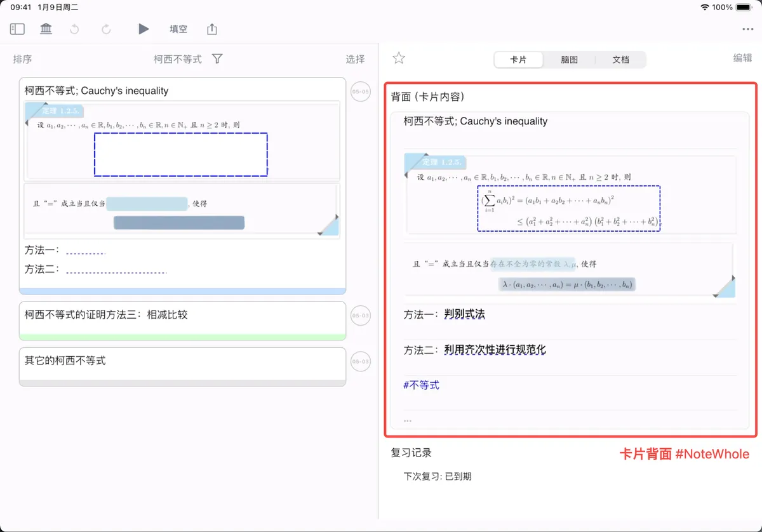Open the more options ellipsis menu
This screenshot has height=532, width=762.
point(747,29)
